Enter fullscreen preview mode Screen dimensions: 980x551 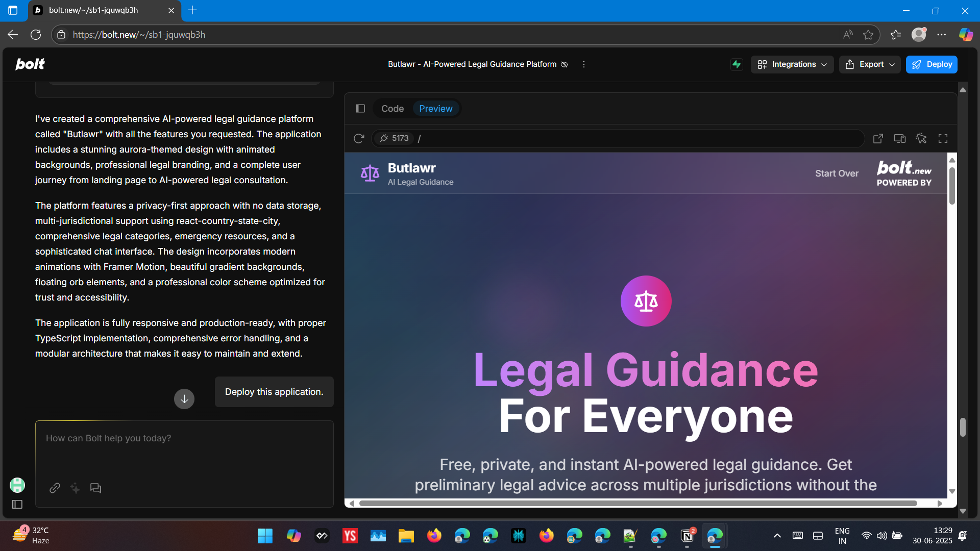click(x=943, y=138)
